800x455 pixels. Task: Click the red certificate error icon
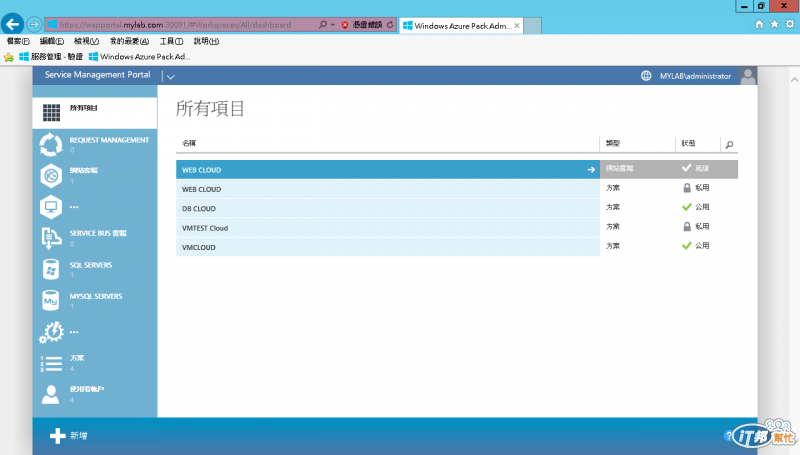point(345,24)
